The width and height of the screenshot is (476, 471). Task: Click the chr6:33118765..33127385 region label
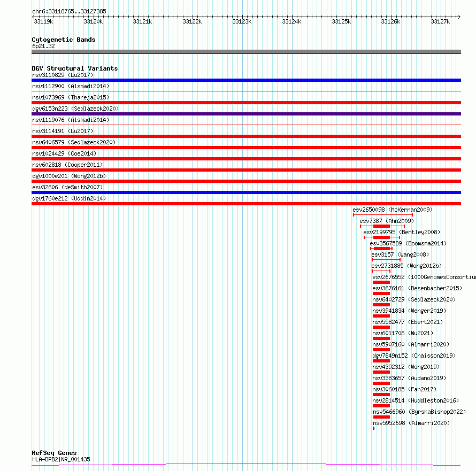[69, 12]
